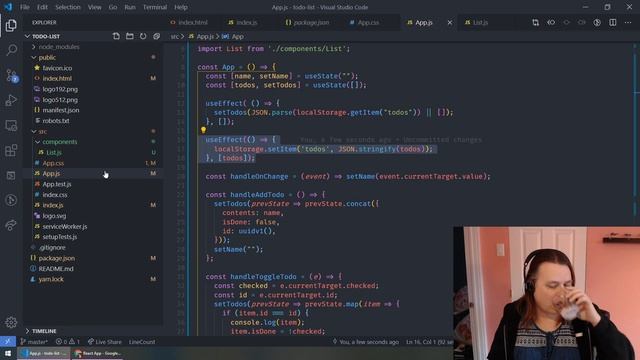
Task: Open the Help menu
Action: 181,7
